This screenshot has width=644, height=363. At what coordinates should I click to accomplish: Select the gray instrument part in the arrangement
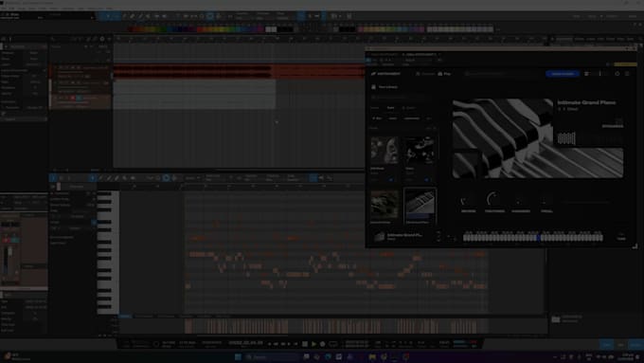click(x=194, y=95)
